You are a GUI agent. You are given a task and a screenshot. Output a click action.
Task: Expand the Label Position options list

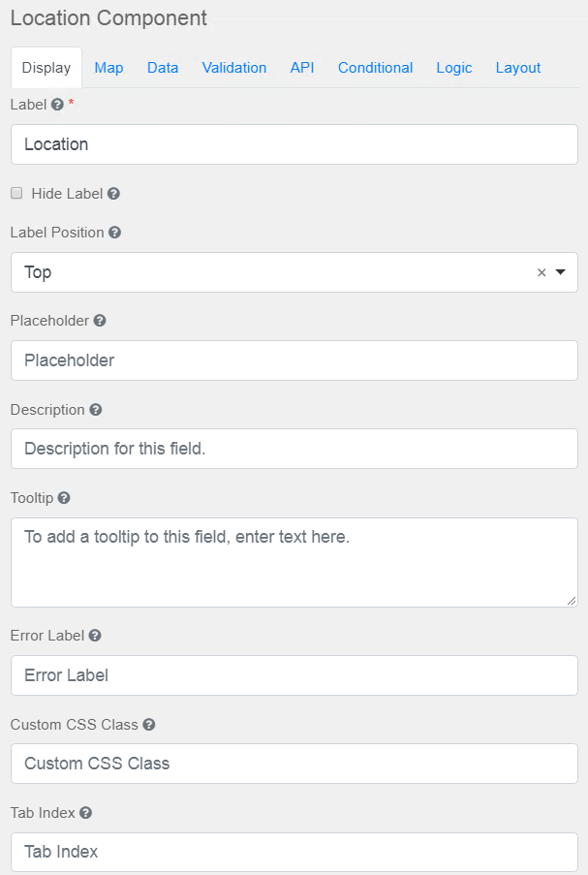point(561,272)
